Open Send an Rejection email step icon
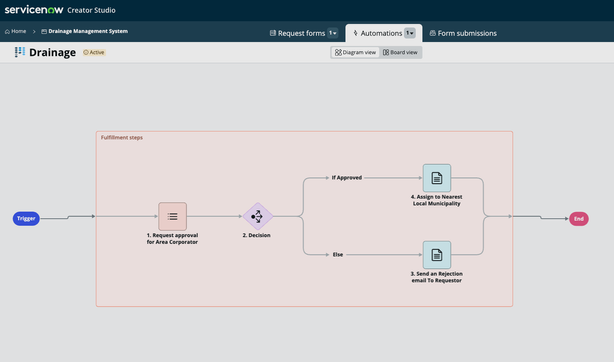Viewport: 614px width, 362px height. [x=437, y=255]
